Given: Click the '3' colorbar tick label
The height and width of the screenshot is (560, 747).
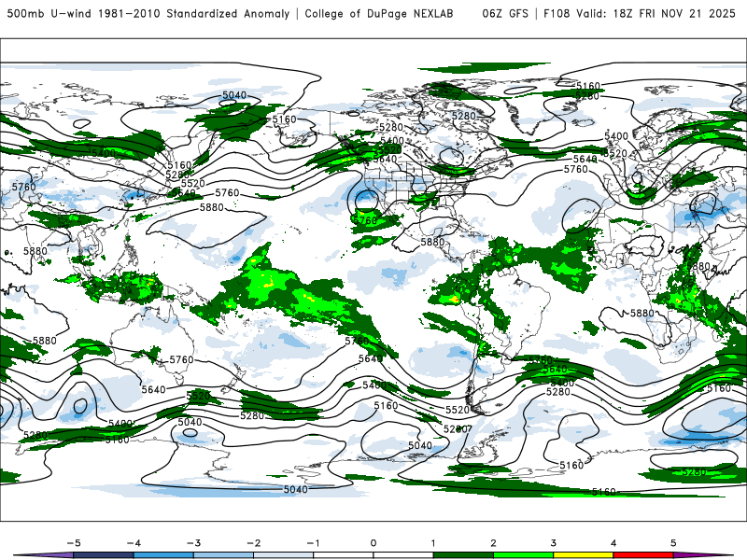Looking at the screenshot, I should 554,543.
